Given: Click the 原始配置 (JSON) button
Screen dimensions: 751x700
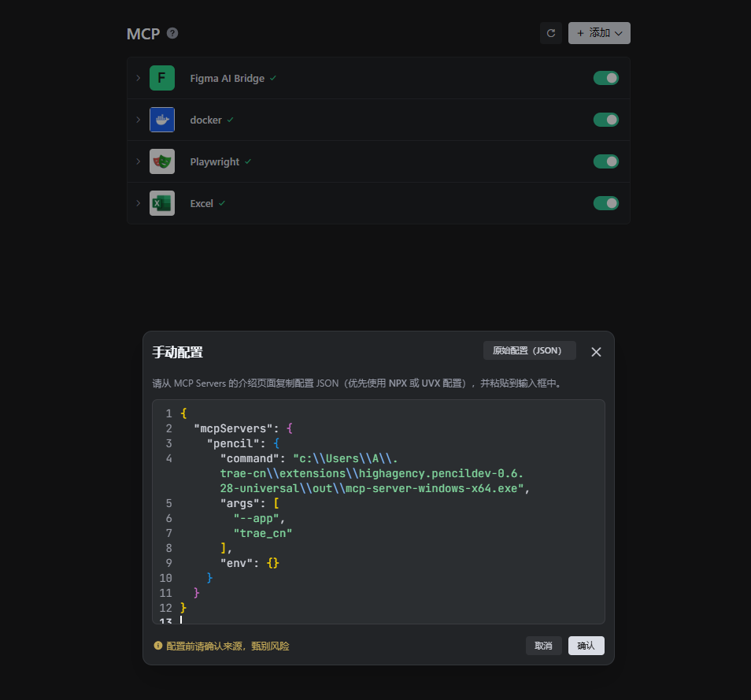Looking at the screenshot, I should 529,350.
